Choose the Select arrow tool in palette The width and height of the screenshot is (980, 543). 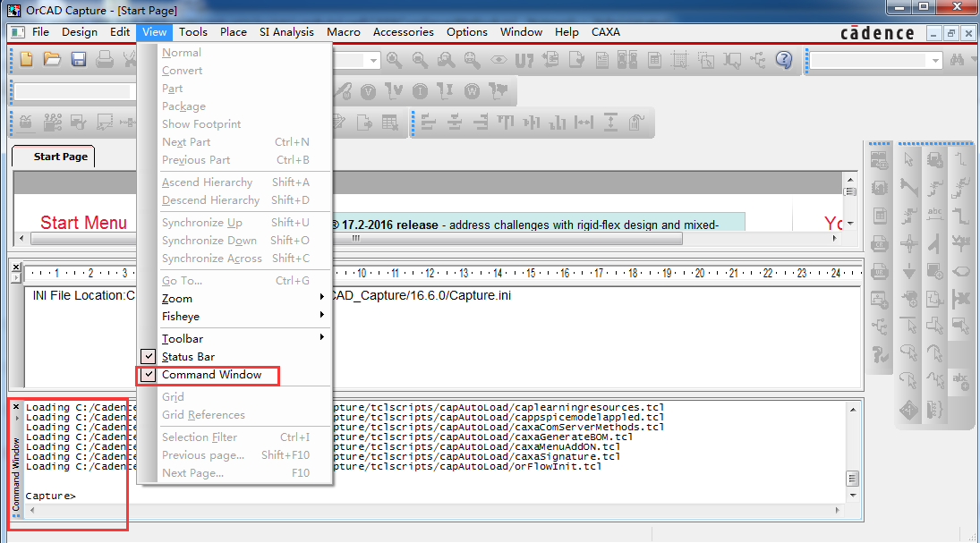908,160
